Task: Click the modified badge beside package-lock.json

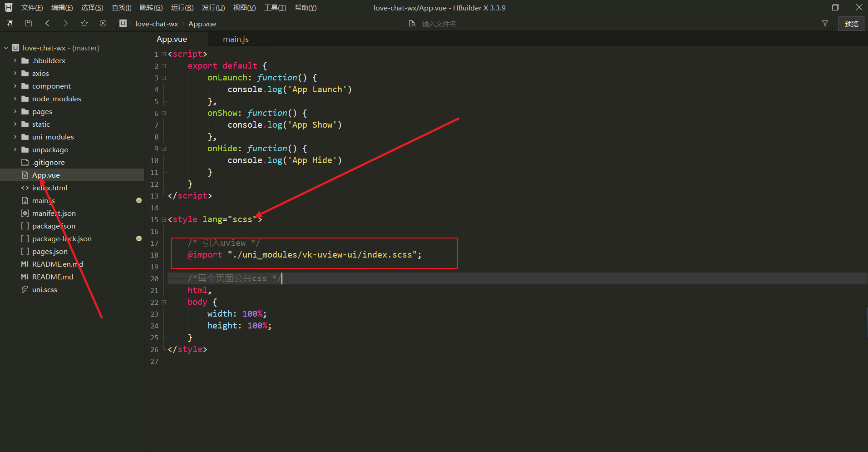Action: 139,238
